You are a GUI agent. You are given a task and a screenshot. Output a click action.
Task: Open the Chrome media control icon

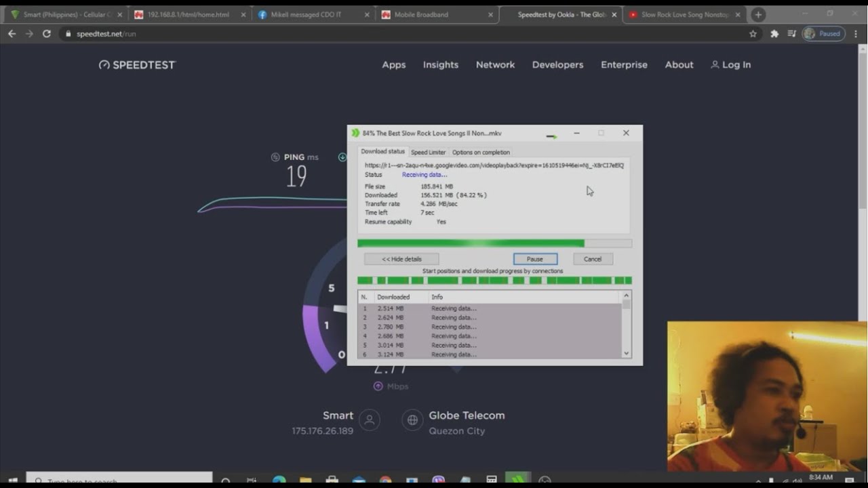[x=791, y=33]
